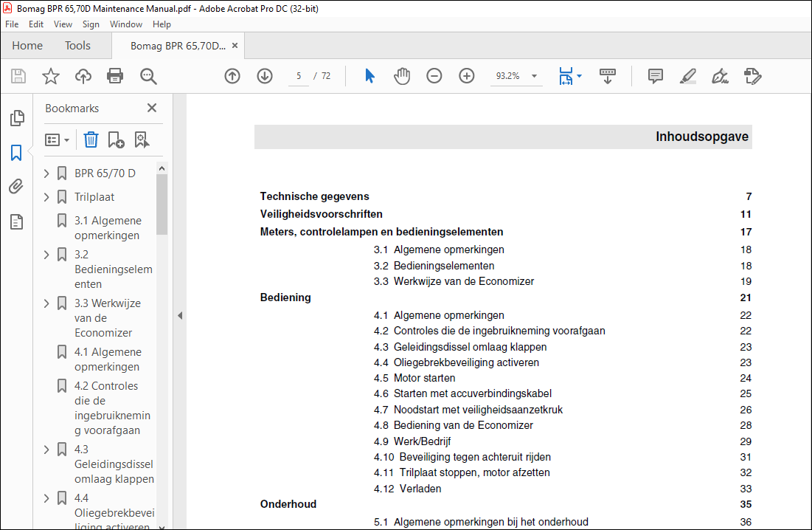812x530 pixels.
Task: Click the 93.2% zoom value field
Action: [508, 76]
